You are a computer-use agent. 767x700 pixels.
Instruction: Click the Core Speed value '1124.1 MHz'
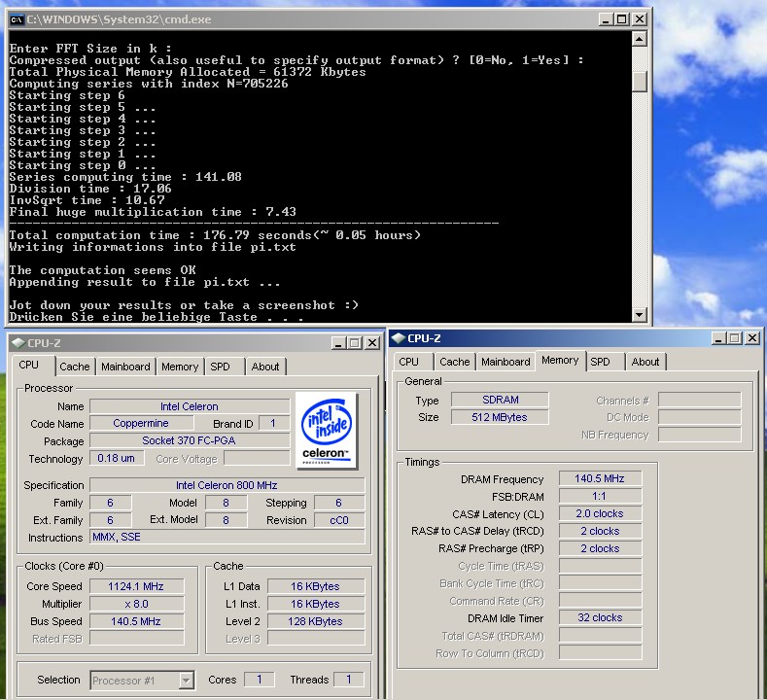point(136,586)
